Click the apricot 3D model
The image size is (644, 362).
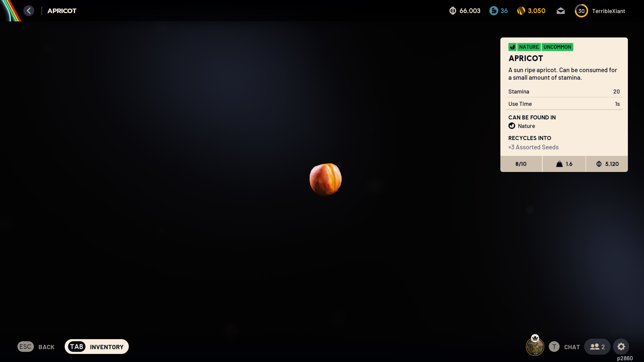[325, 179]
